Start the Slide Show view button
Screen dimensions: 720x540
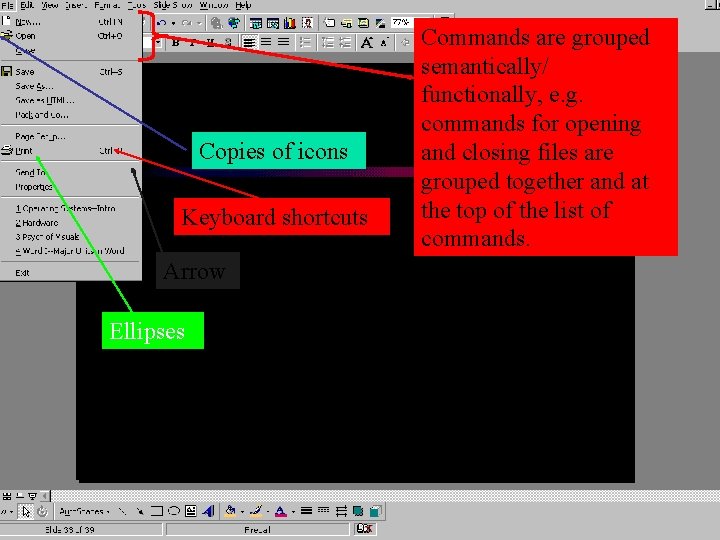coord(32,496)
